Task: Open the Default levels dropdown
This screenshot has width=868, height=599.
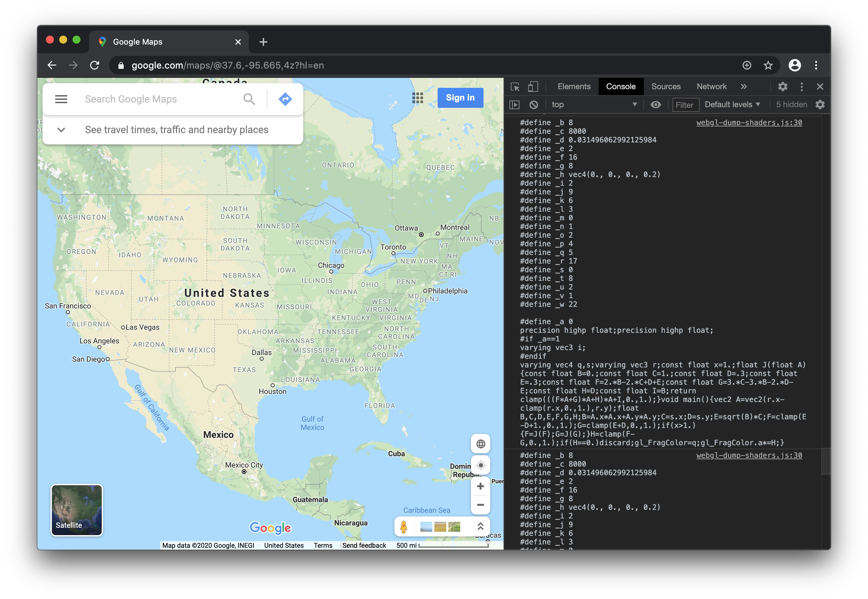Action: pyautogui.click(x=732, y=105)
